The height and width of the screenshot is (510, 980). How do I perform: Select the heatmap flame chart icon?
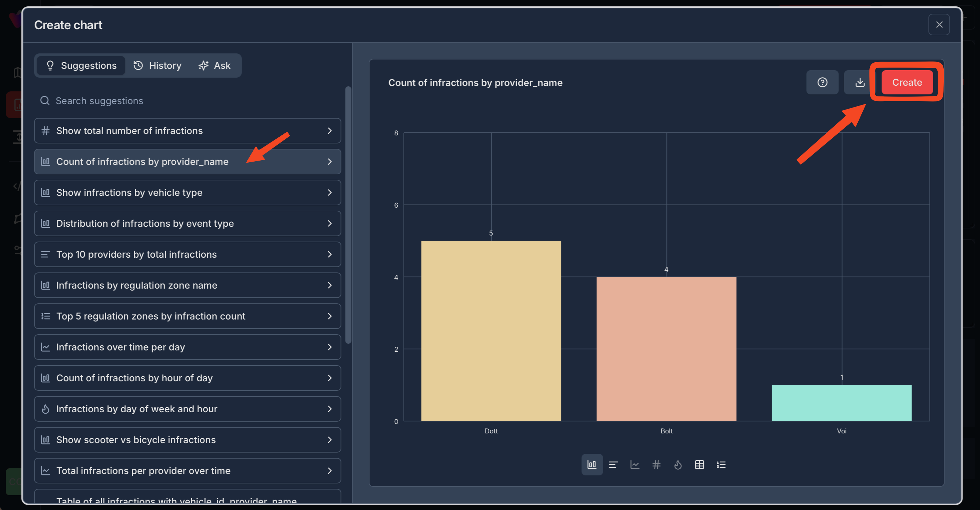pos(678,464)
